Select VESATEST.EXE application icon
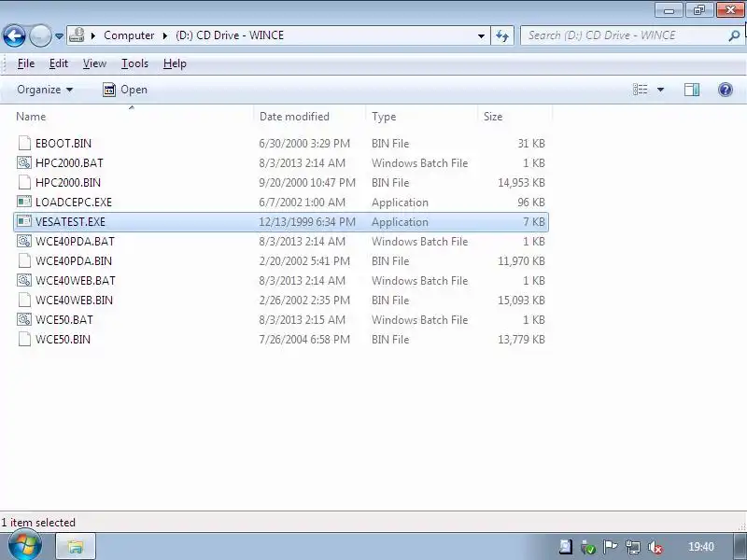The height and width of the screenshot is (560, 747). pos(24,221)
